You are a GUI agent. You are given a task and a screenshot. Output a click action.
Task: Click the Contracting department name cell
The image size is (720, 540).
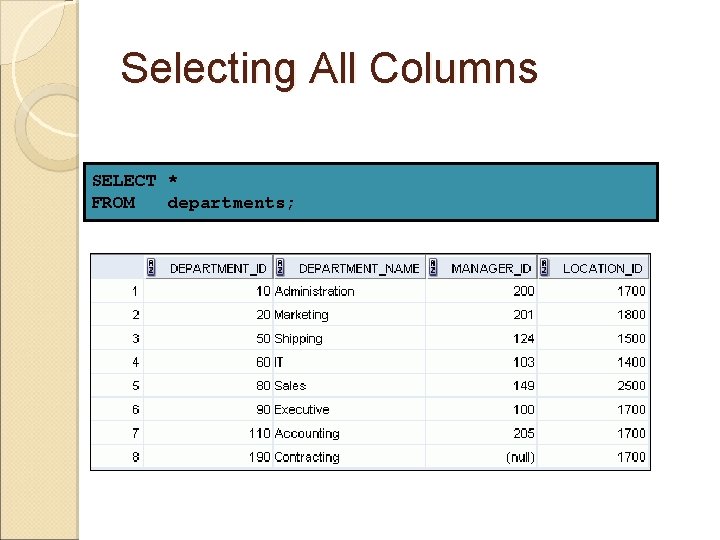(x=349, y=457)
